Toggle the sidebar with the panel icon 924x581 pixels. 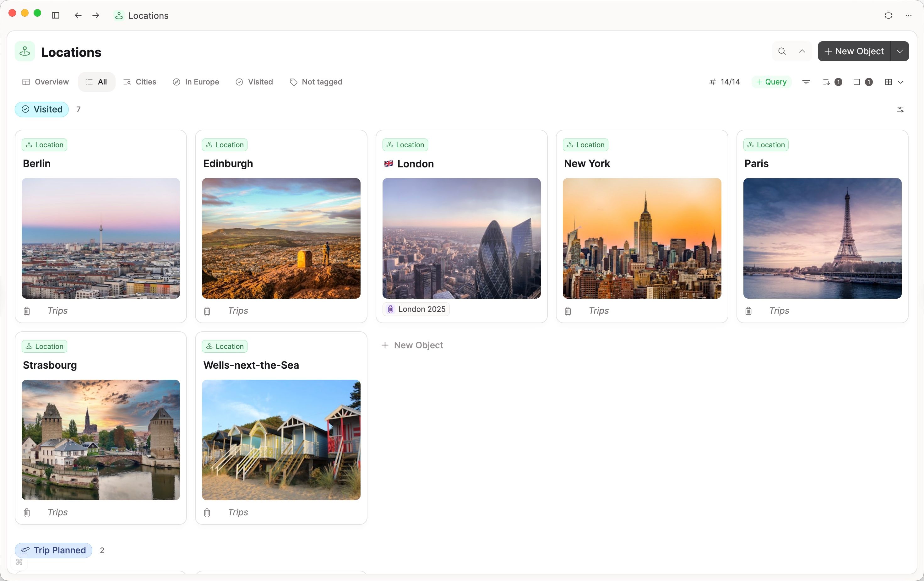coord(55,15)
